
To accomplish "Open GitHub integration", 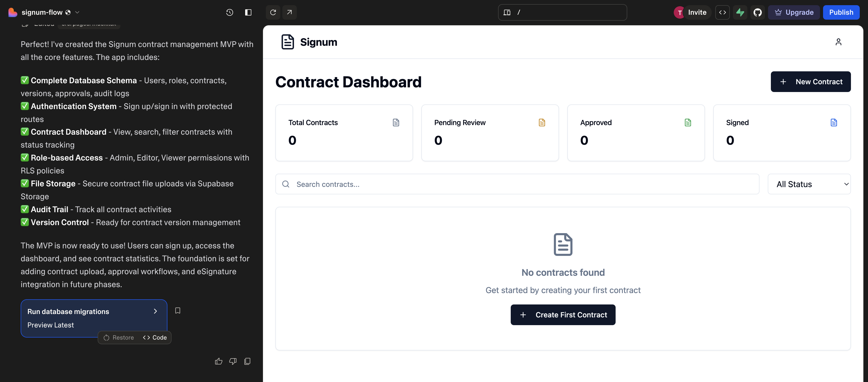I will pyautogui.click(x=757, y=12).
